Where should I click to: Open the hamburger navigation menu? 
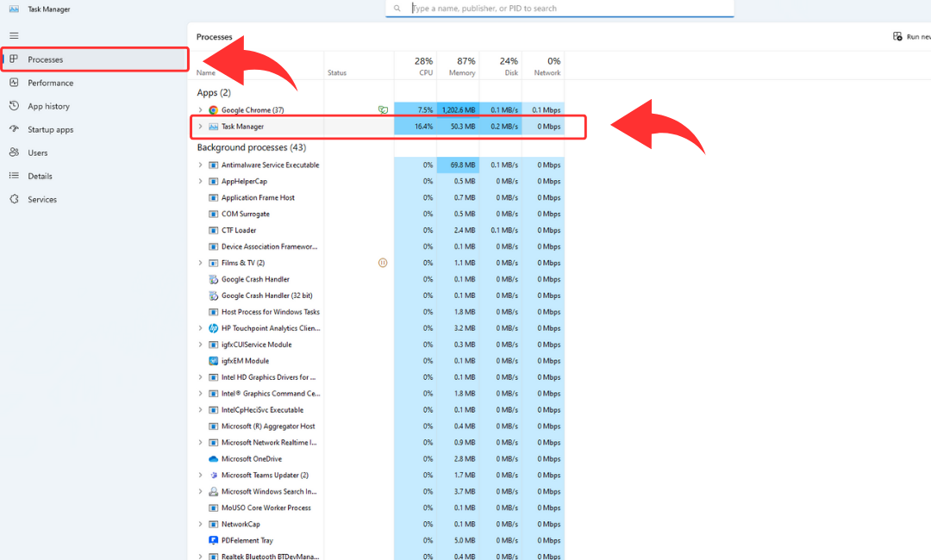14,35
